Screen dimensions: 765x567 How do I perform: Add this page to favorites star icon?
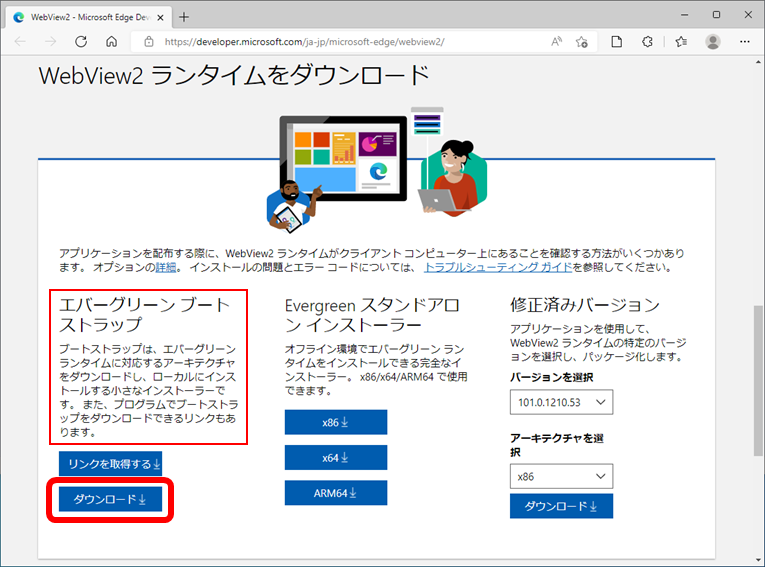point(582,42)
